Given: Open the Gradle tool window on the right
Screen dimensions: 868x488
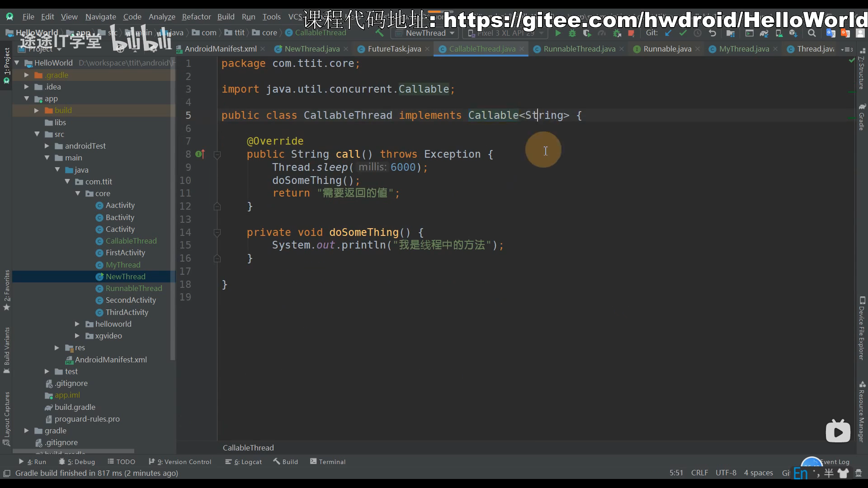Looking at the screenshot, I should (862, 117).
